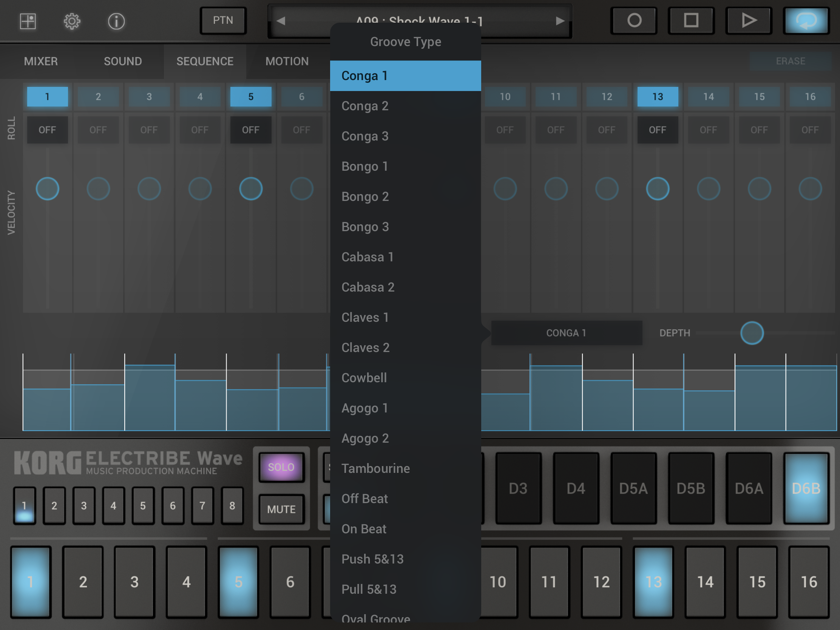Select the D5A part pad

633,488
